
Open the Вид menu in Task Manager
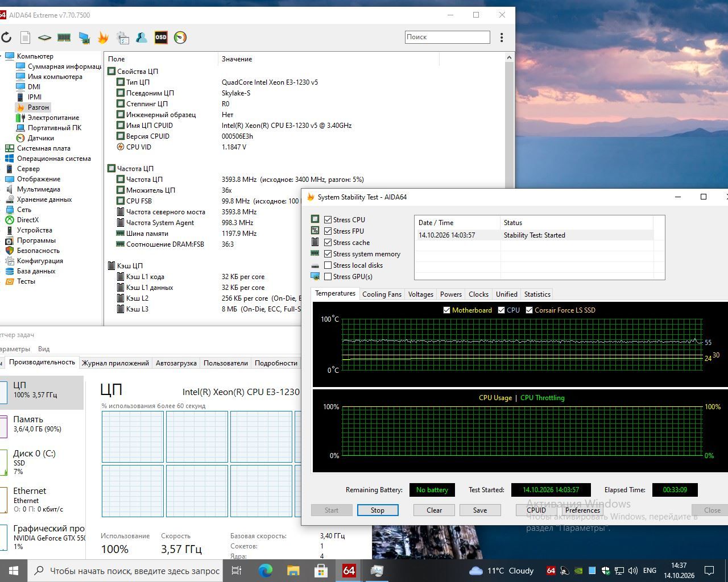tap(44, 348)
